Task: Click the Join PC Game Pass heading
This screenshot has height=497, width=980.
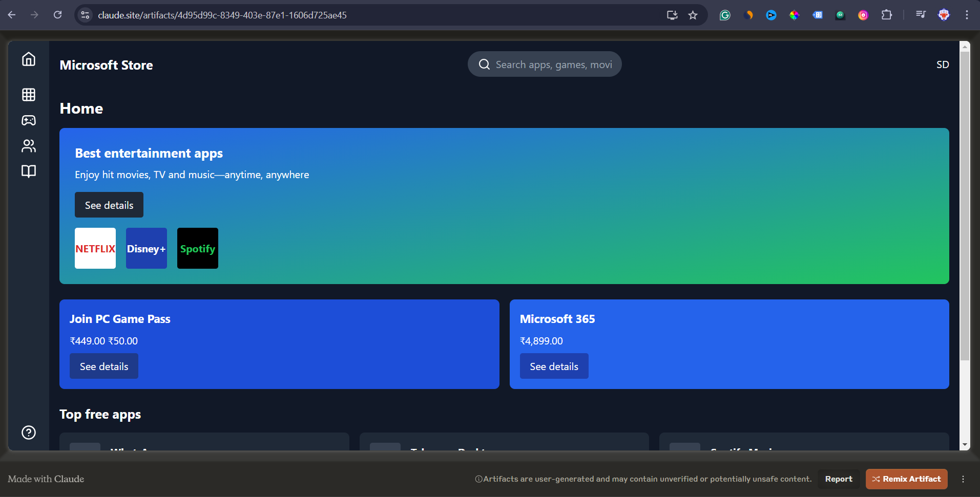Action: point(120,319)
